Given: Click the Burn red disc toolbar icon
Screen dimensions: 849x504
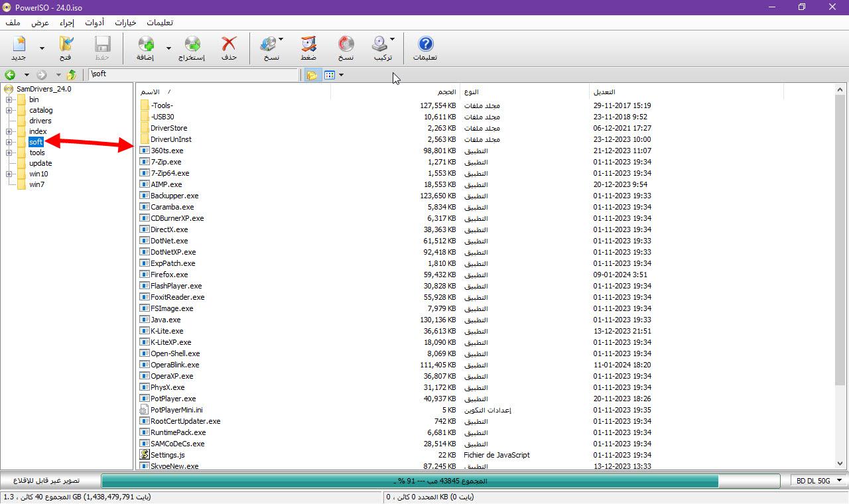Looking at the screenshot, I should point(346,44).
